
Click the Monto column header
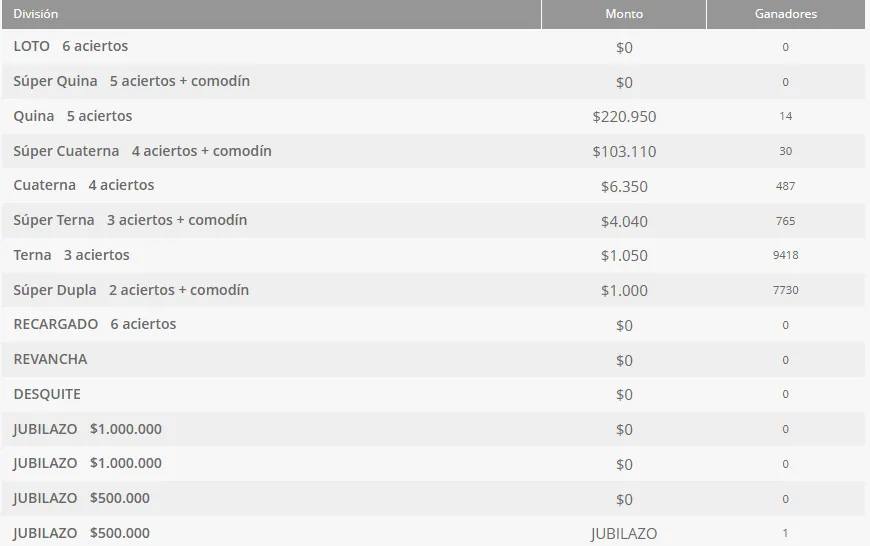(x=624, y=14)
